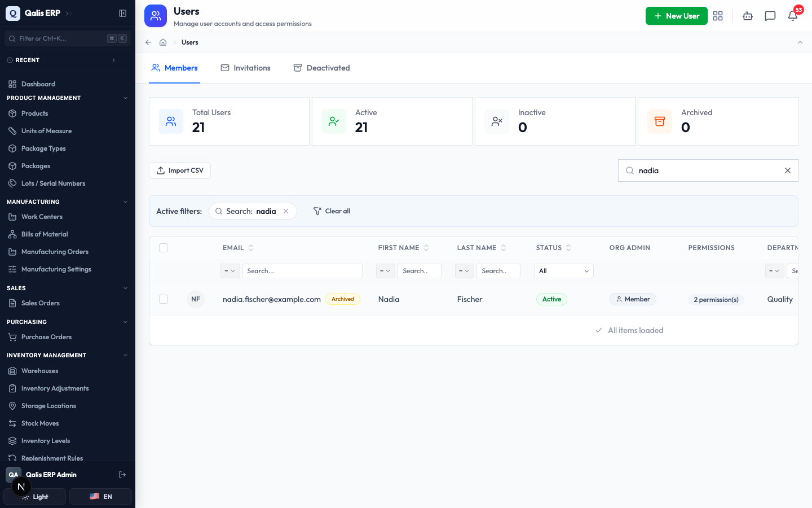Switch to the Deactivated tab
This screenshot has height=508, width=812.
coord(321,68)
